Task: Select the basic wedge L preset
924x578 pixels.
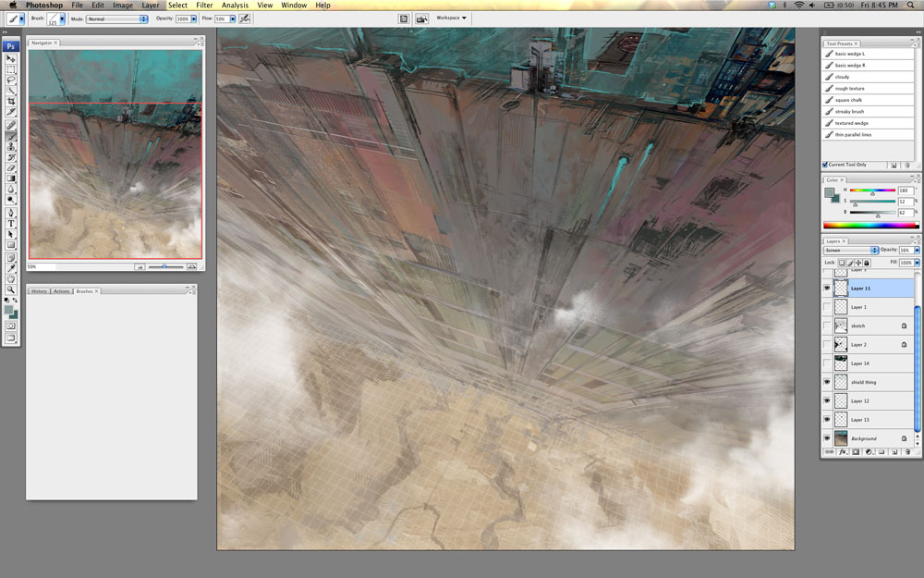Action: 868,54
